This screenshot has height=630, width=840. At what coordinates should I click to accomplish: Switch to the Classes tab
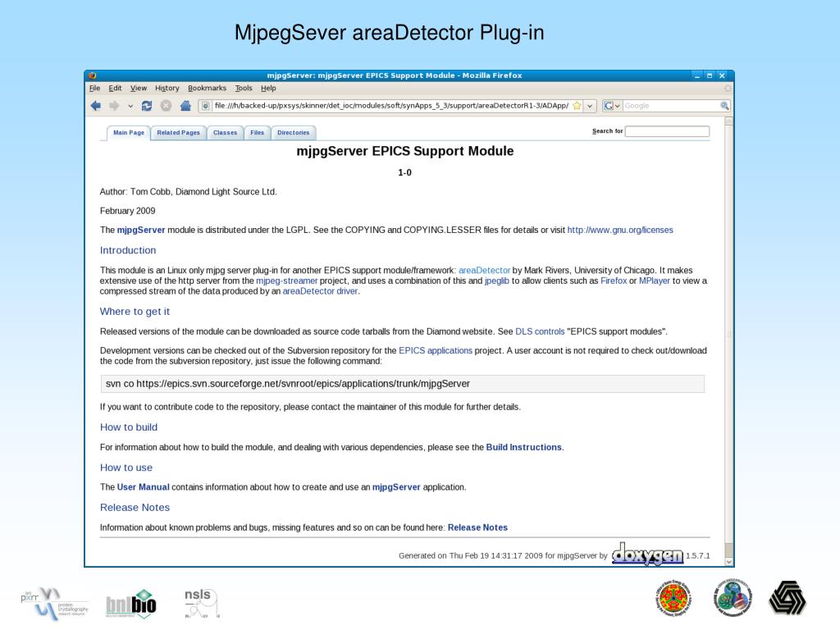[x=225, y=133]
